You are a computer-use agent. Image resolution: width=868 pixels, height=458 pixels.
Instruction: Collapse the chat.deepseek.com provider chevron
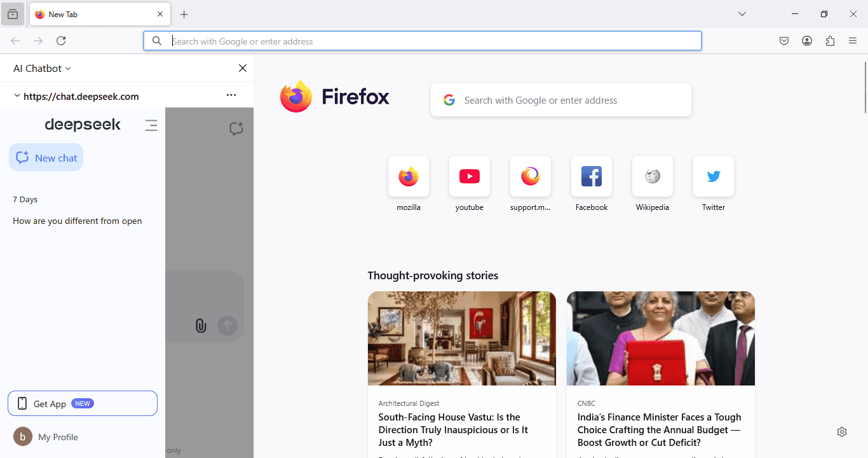click(17, 96)
